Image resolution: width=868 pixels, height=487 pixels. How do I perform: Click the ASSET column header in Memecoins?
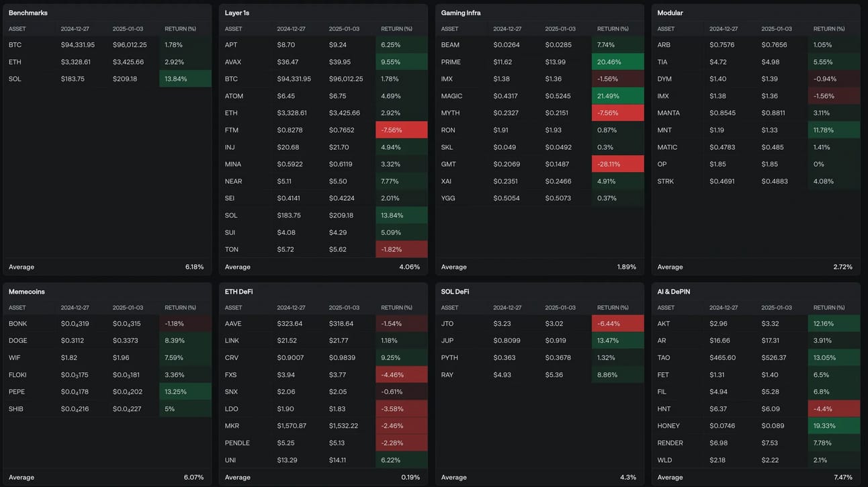coord(17,308)
